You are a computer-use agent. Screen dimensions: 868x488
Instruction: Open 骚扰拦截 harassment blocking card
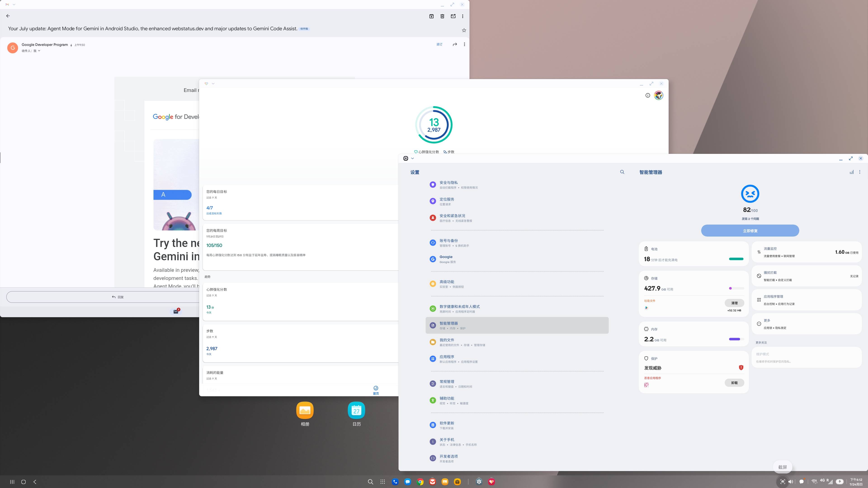click(806, 276)
